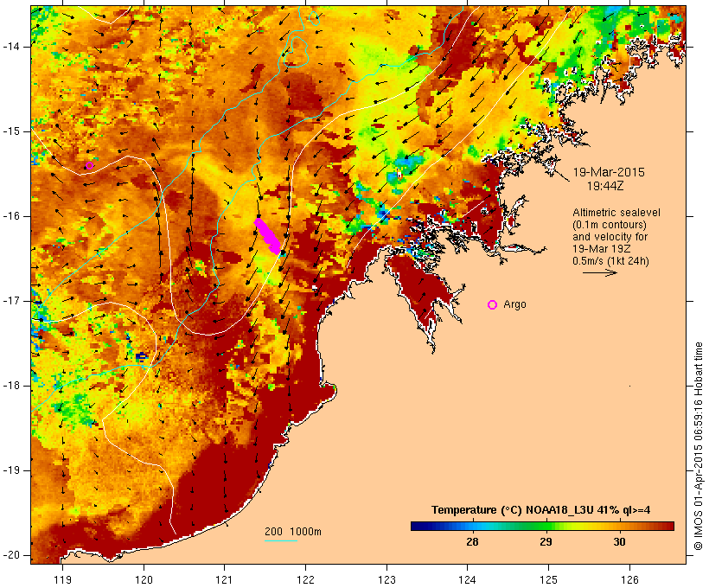Click longitude axis label 122

point(306,579)
